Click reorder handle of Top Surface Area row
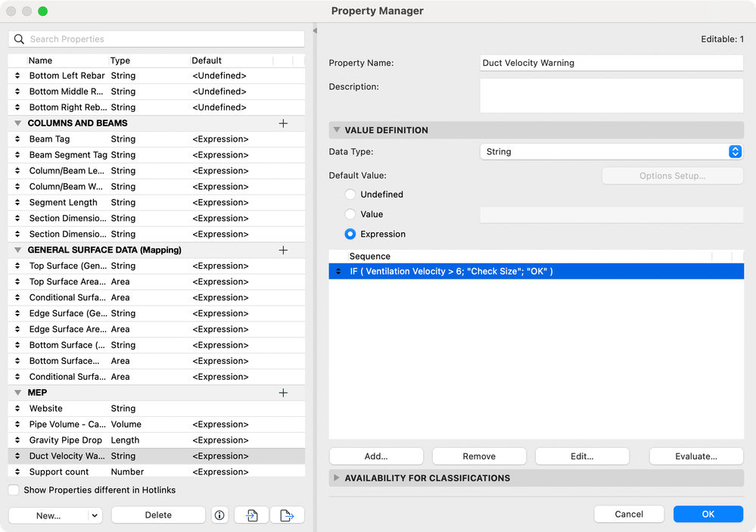756x532 pixels. click(x=17, y=282)
